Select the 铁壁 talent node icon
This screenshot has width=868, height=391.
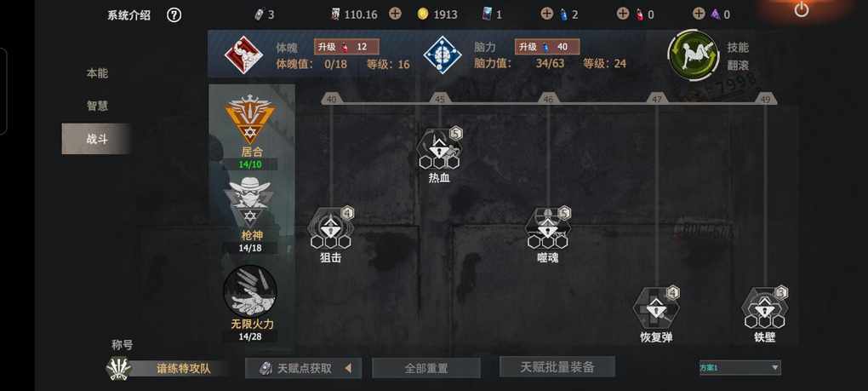764,308
